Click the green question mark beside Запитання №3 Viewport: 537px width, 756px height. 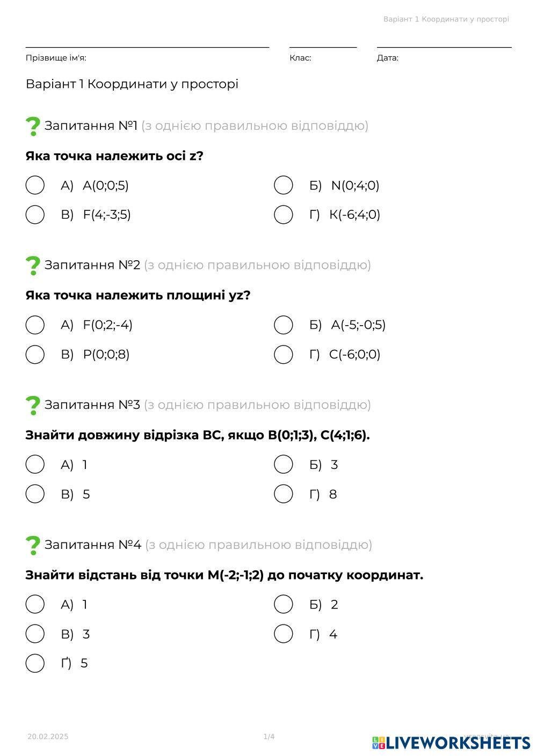[x=33, y=406]
